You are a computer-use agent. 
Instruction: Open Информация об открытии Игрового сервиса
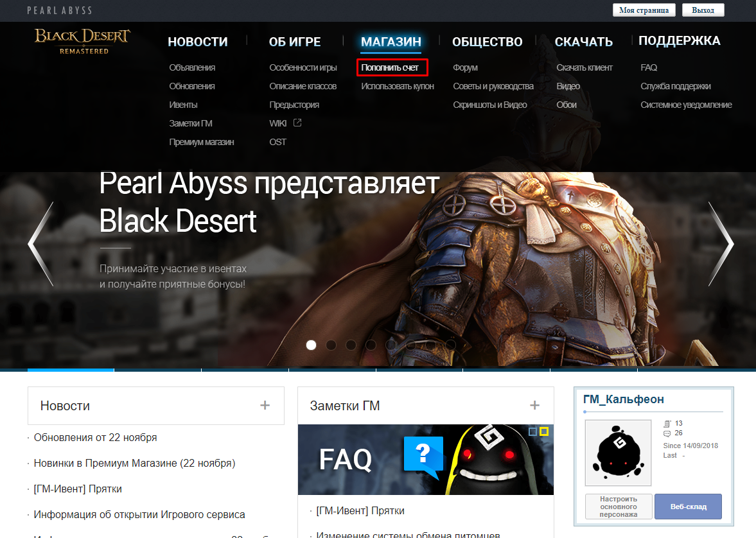[x=139, y=514]
